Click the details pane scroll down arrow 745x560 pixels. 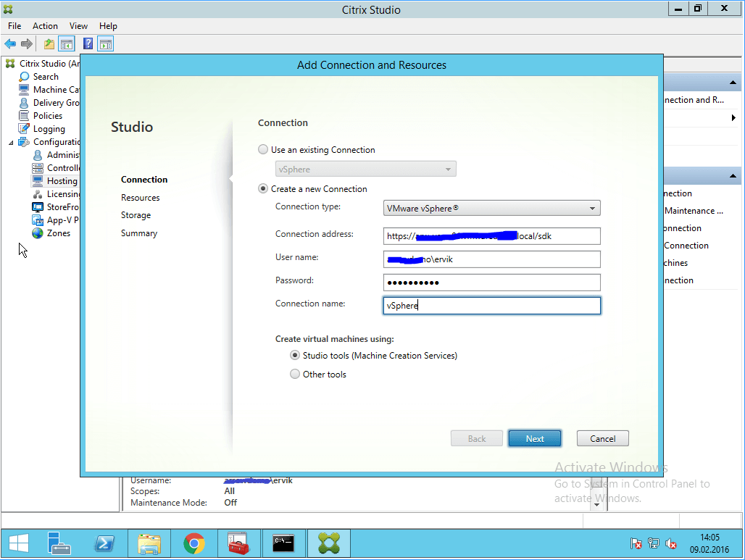tap(596, 504)
